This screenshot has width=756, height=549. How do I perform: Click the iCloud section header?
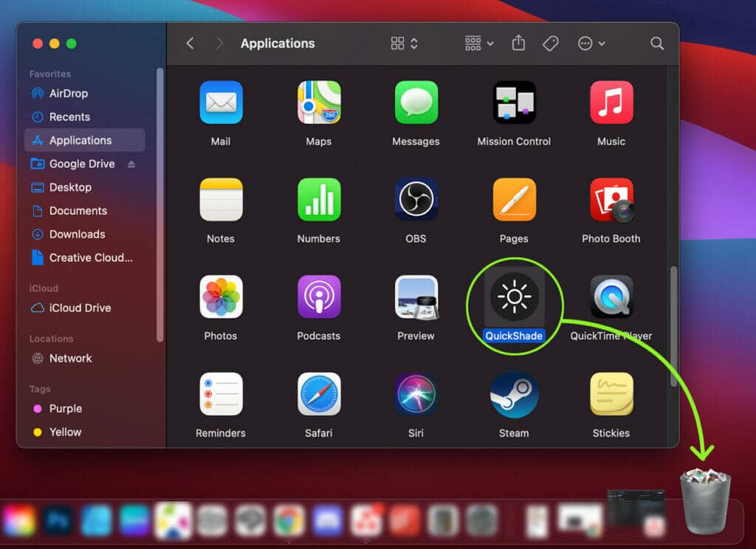(44, 289)
